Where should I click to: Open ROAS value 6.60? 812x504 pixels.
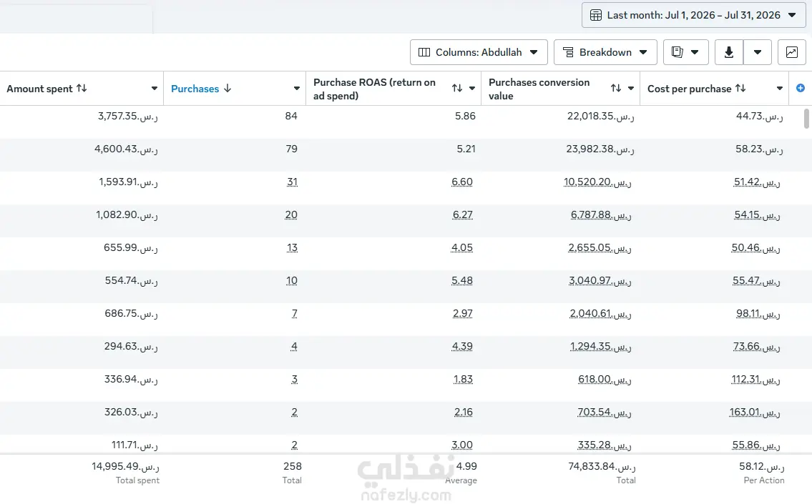(462, 182)
